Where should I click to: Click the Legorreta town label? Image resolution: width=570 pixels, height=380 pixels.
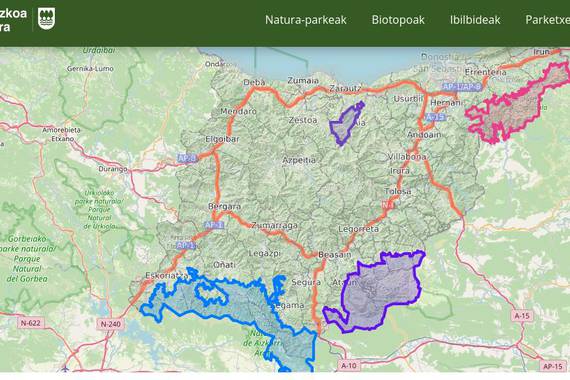358,229
